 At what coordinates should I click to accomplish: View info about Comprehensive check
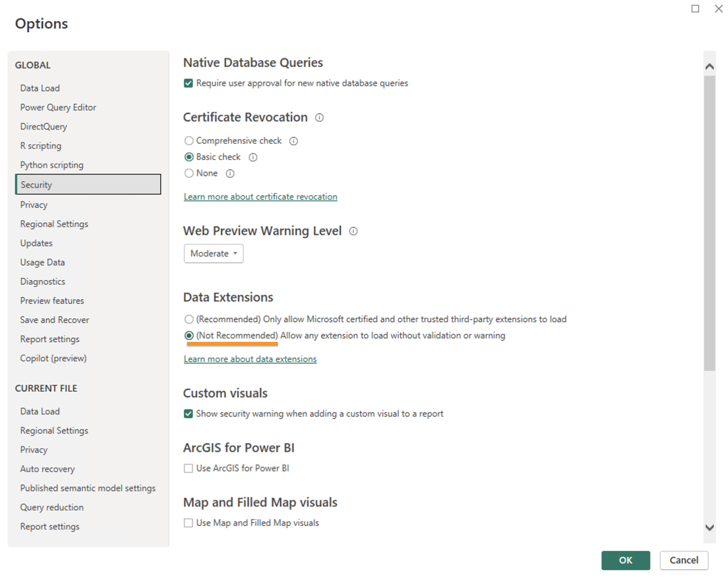click(x=293, y=141)
